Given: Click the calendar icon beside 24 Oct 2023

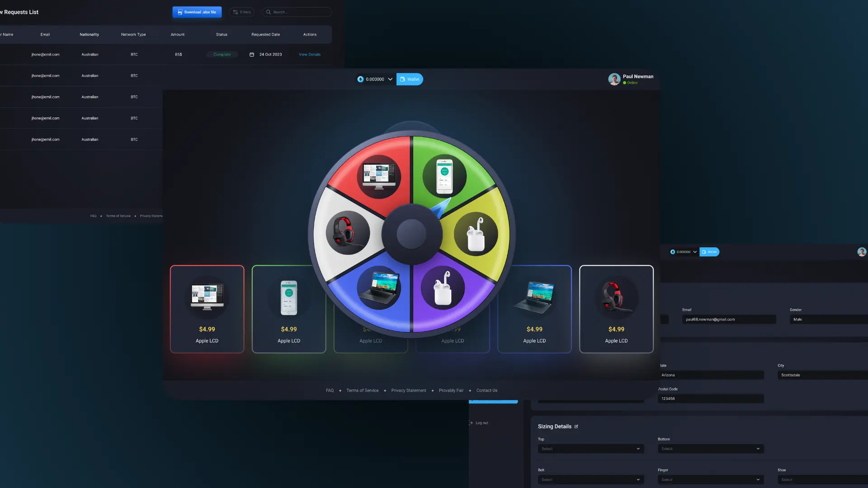Looking at the screenshot, I should (252, 55).
